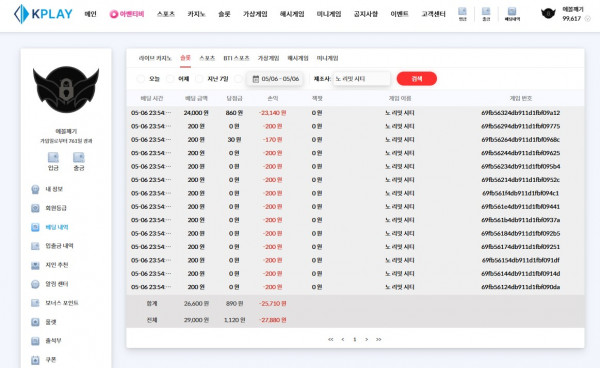Go to the next page with >
The image size is (600, 368).
point(367,339)
